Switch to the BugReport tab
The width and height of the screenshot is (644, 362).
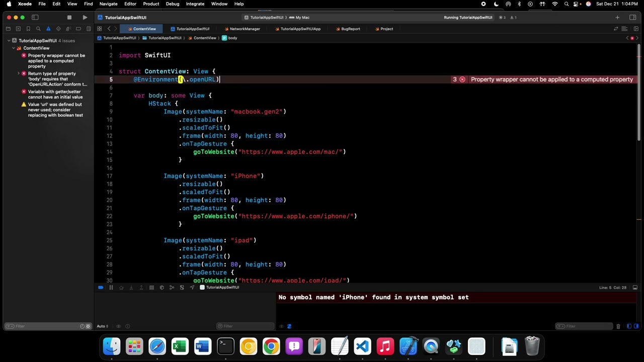[x=348, y=29]
